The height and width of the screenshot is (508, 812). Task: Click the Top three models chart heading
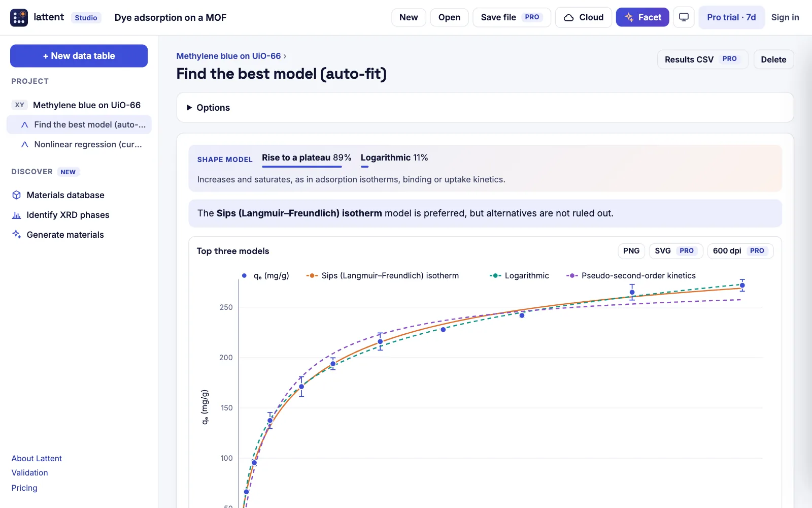point(233,251)
